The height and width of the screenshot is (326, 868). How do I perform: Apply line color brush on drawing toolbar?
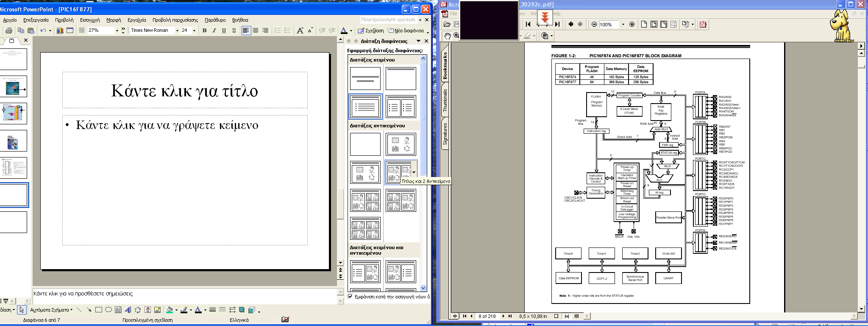pos(184,310)
